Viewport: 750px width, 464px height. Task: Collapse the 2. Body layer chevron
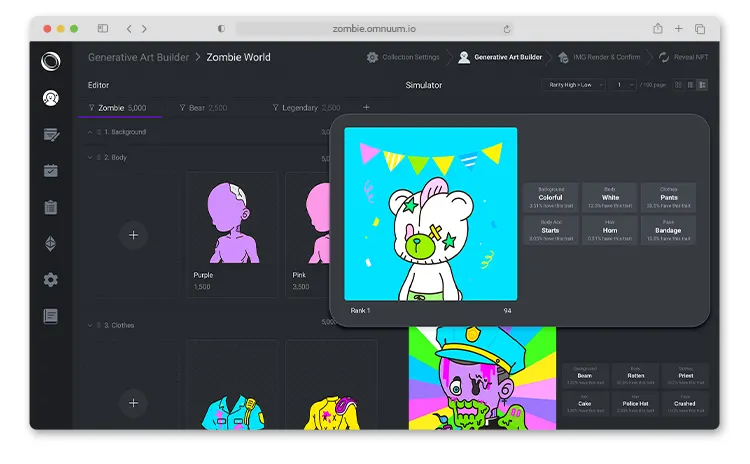tap(90, 157)
